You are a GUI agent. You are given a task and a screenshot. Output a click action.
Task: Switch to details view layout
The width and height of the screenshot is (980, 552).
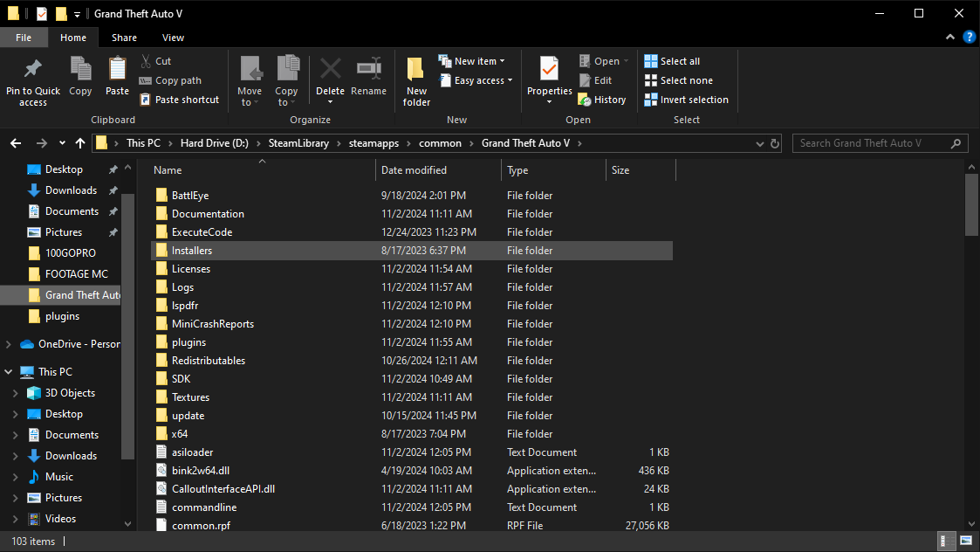tap(945, 541)
